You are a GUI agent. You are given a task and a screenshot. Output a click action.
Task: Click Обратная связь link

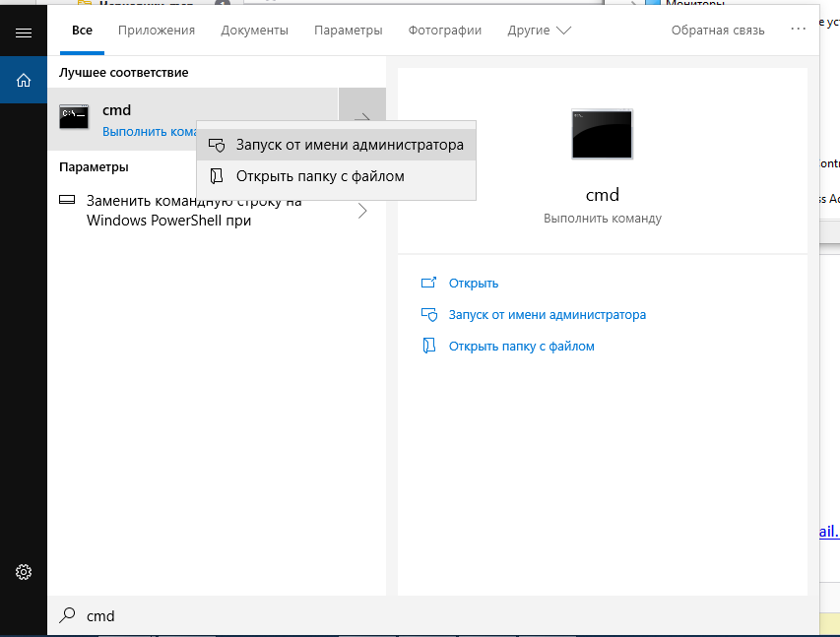(x=717, y=31)
